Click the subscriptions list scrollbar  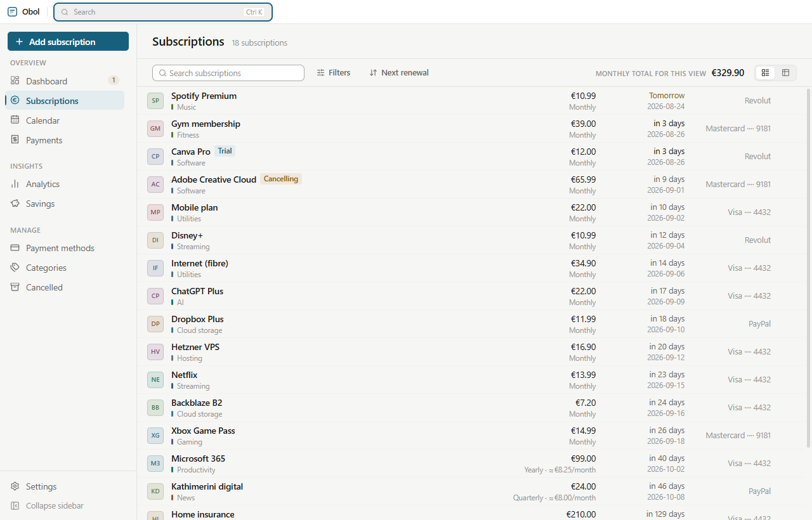(808, 268)
